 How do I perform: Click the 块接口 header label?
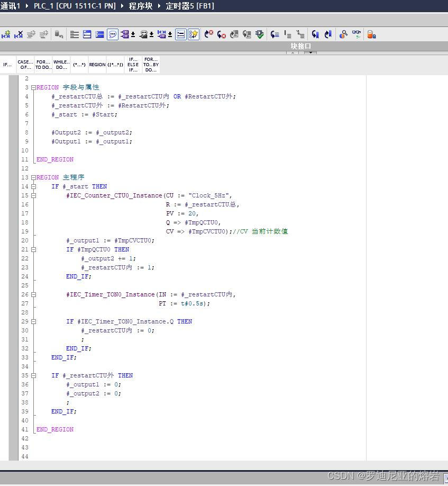point(301,46)
